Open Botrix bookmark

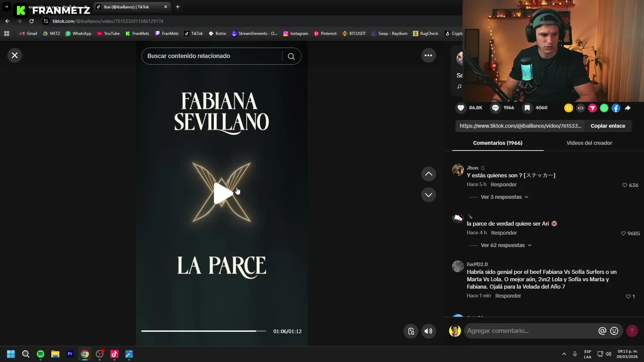pyautogui.click(x=217, y=34)
